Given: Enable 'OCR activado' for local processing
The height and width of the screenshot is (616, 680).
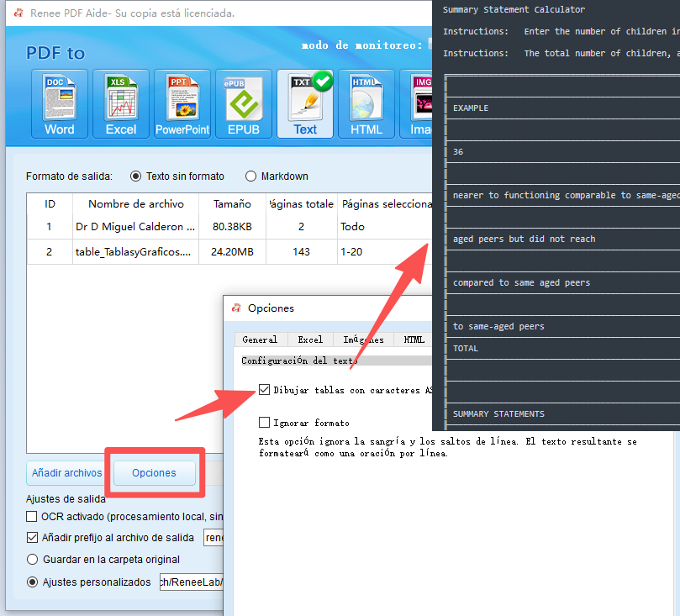Looking at the screenshot, I should pyautogui.click(x=31, y=516).
